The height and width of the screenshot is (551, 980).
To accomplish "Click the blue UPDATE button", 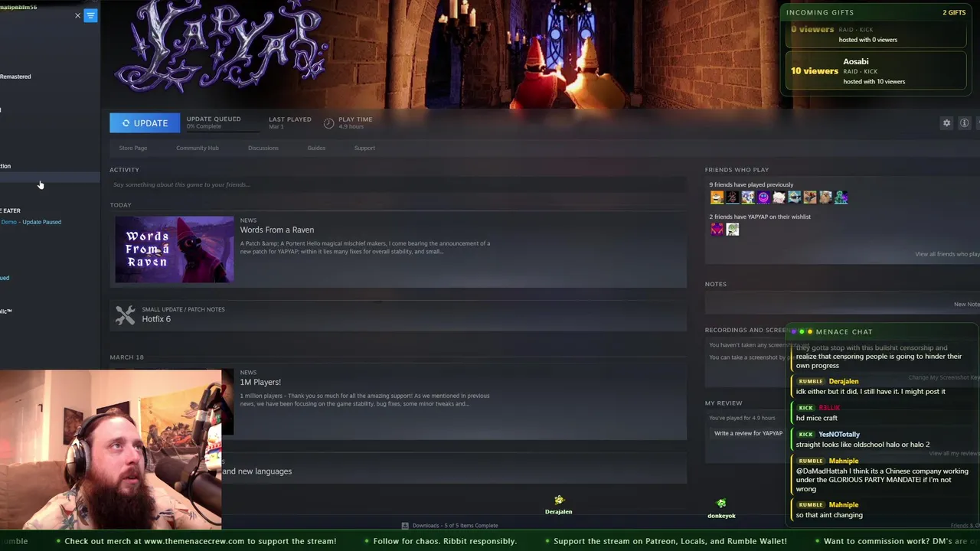I will tap(145, 123).
